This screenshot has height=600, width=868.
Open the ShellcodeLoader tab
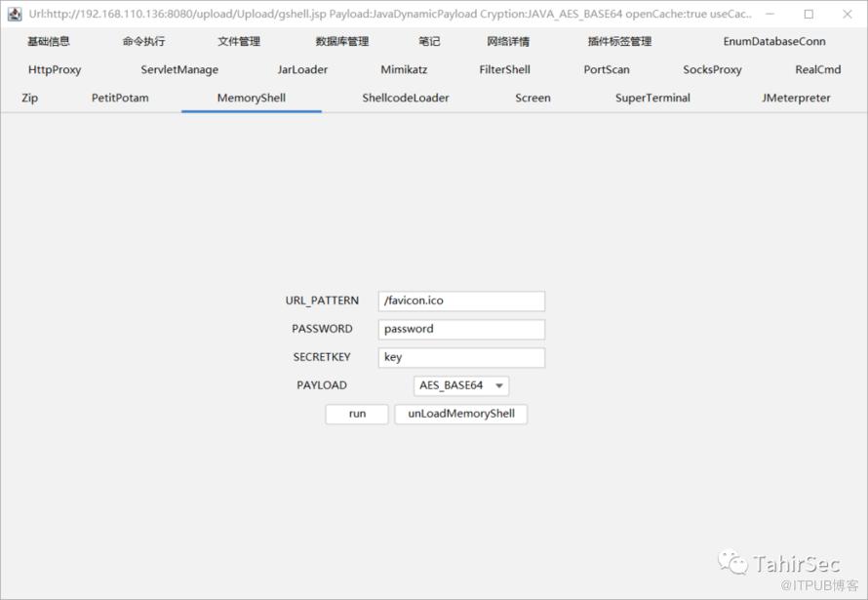coord(406,98)
